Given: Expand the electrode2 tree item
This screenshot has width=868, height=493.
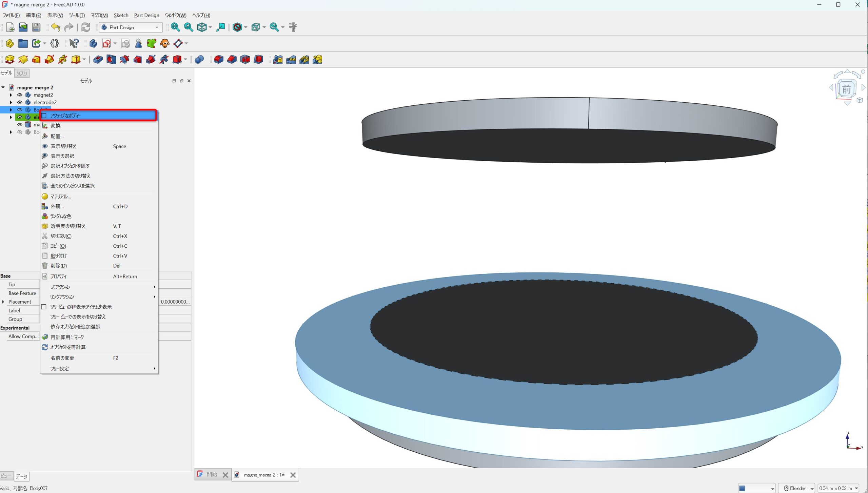Looking at the screenshot, I should pos(11,102).
